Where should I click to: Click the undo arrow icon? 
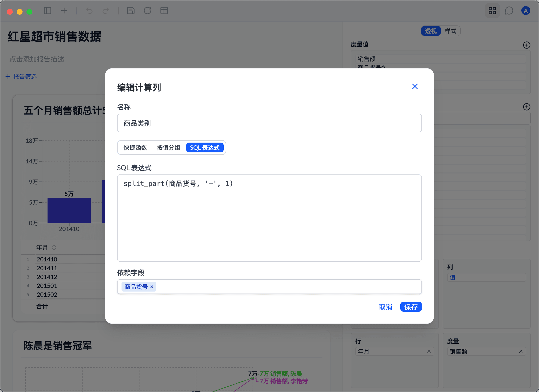[89, 11]
